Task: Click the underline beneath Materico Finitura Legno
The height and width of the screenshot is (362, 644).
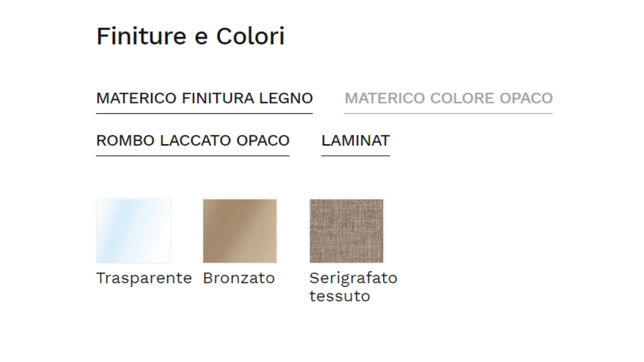Action: 204,114
